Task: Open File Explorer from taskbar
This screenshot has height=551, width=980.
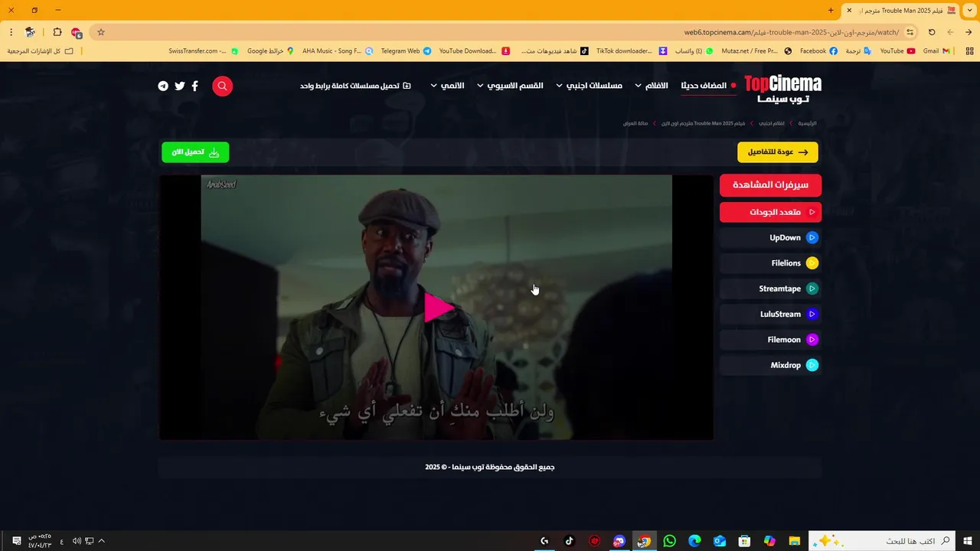Action: tap(794, 541)
